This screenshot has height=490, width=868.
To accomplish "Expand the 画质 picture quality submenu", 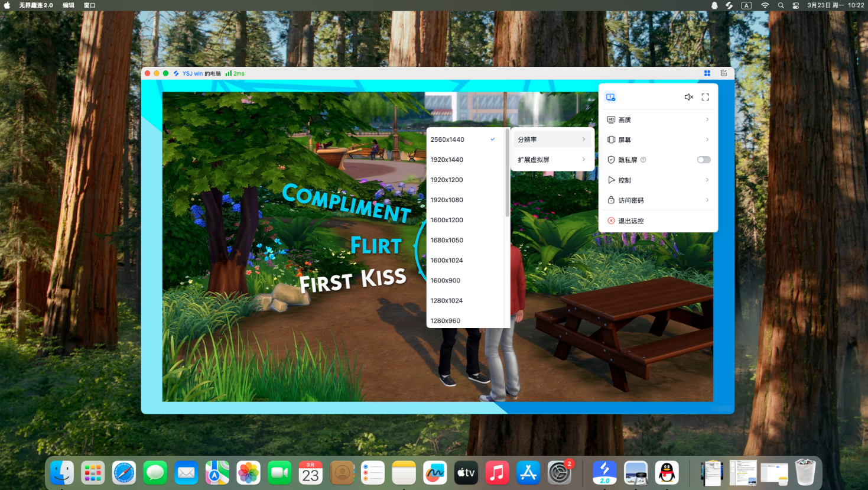I will (658, 119).
